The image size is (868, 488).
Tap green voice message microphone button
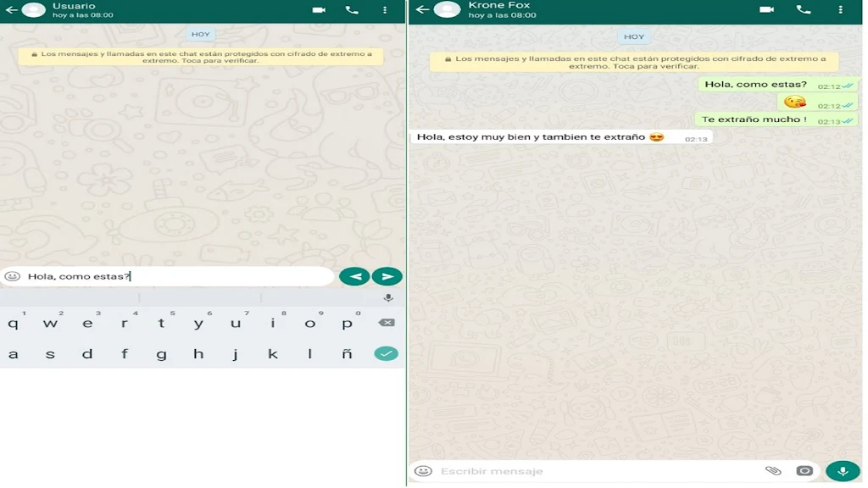coord(843,471)
